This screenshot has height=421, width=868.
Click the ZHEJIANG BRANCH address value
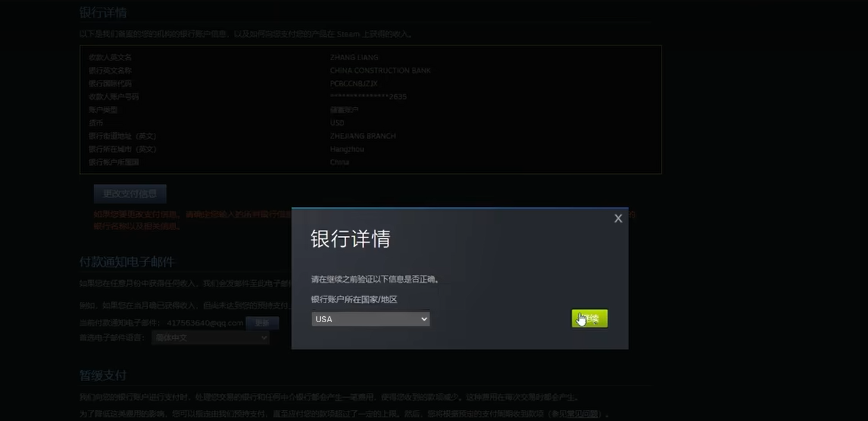point(363,136)
